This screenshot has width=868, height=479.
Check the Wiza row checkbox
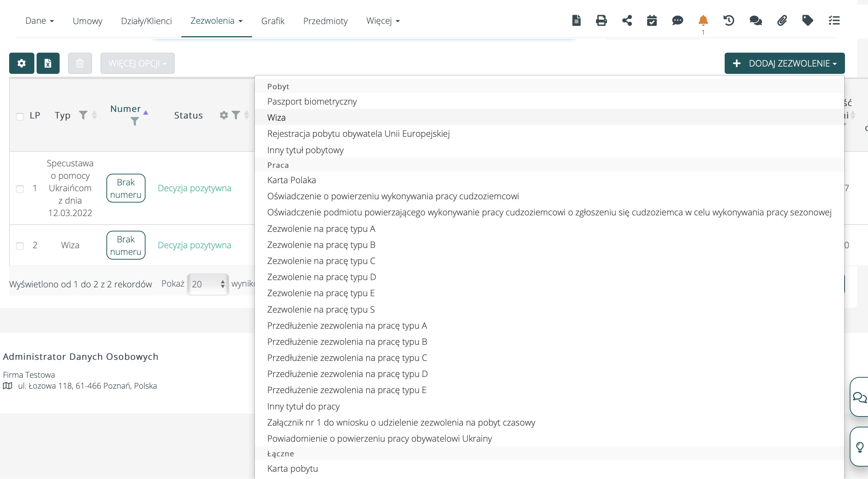point(20,246)
